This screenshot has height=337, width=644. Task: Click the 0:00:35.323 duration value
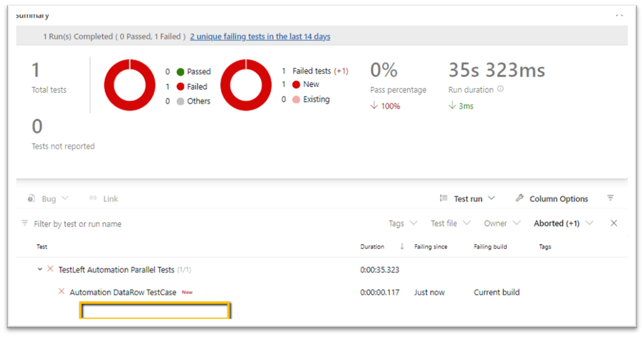point(380,270)
